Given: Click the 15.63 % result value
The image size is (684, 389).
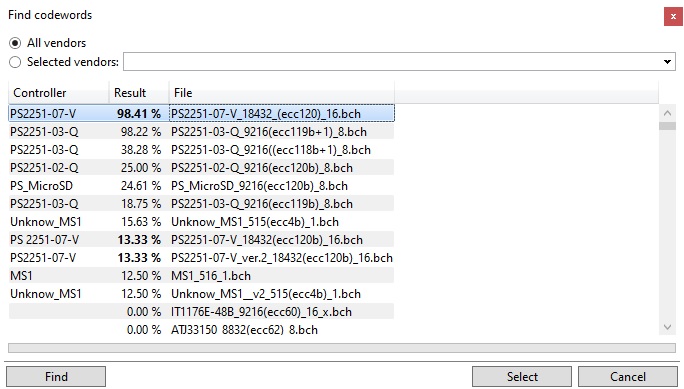Looking at the screenshot, I should [141, 222].
